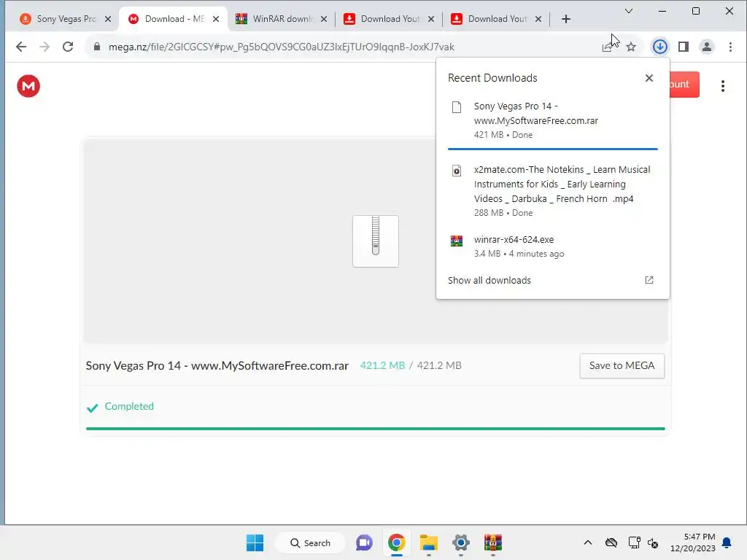Reload the MEGA download page
The image size is (747, 560).
click(68, 47)
